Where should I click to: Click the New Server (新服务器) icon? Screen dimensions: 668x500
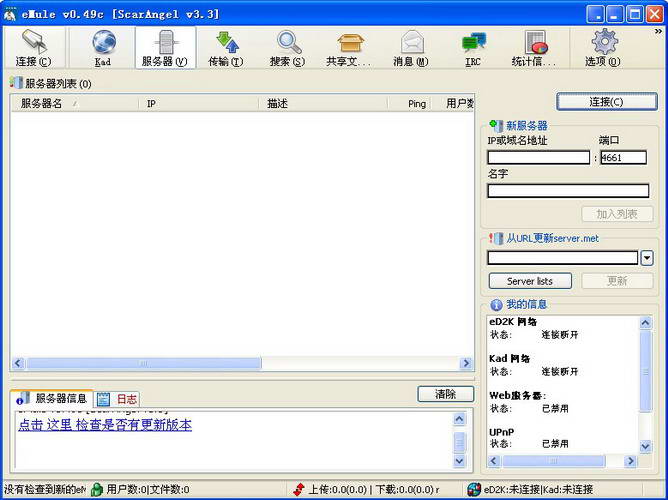click(x=496, y=126)
